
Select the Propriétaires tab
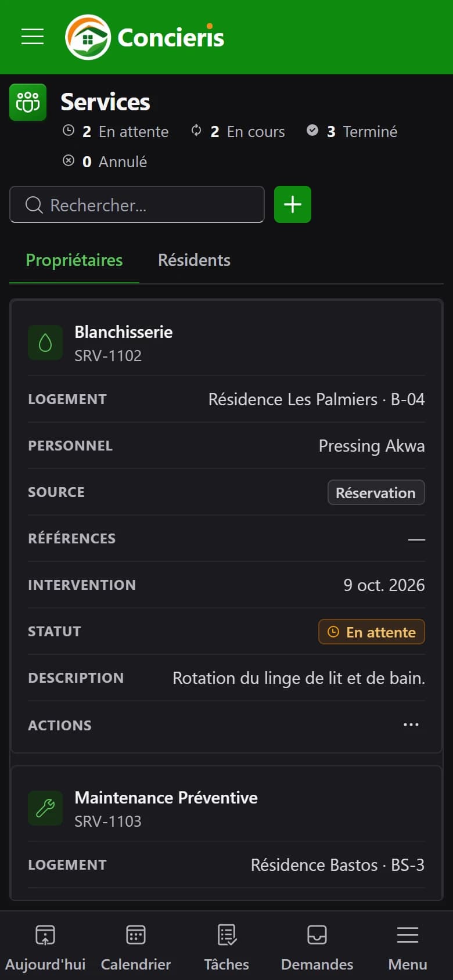pyautogui.click(x=74, y=260)
